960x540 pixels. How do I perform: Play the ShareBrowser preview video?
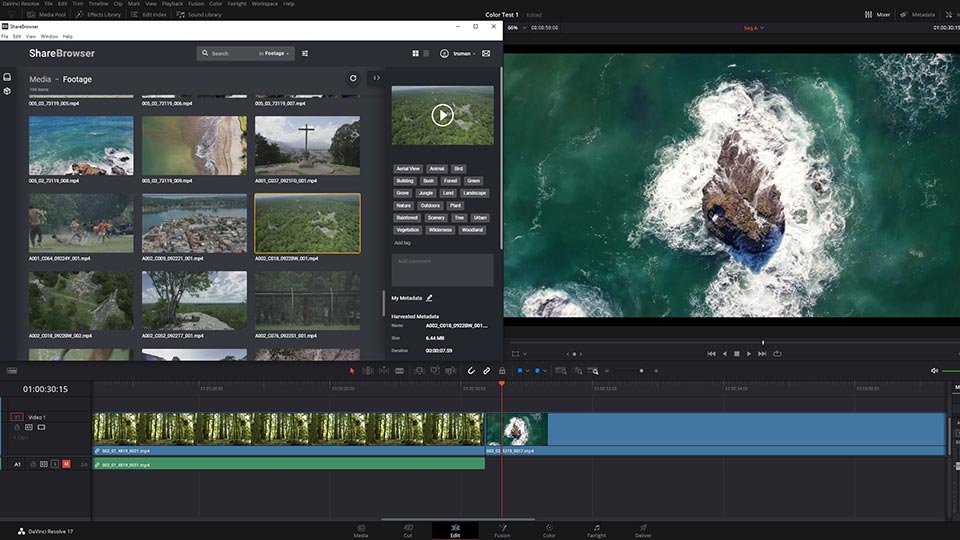coord(442,115)
